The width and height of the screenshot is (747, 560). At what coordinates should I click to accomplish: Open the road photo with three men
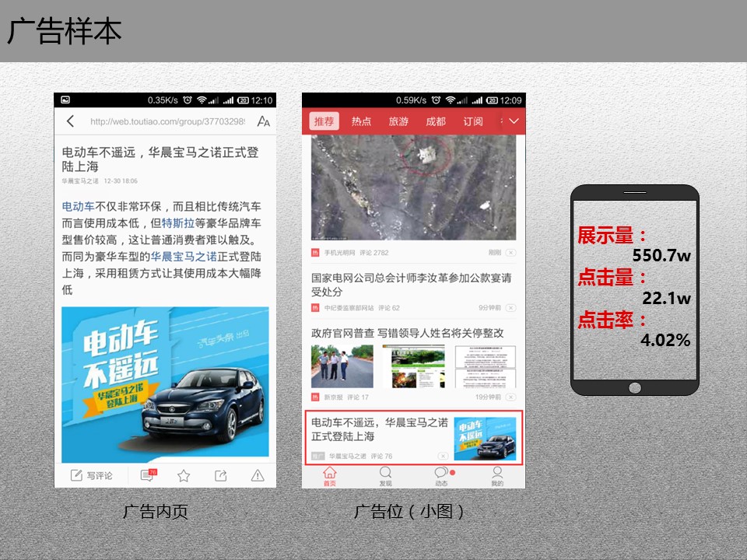pos(342,366)
